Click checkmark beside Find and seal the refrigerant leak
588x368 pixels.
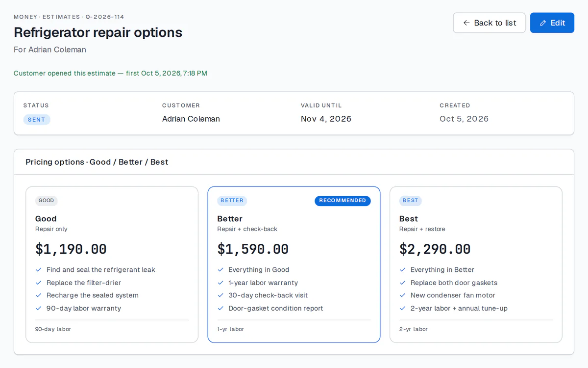(39, 270)
